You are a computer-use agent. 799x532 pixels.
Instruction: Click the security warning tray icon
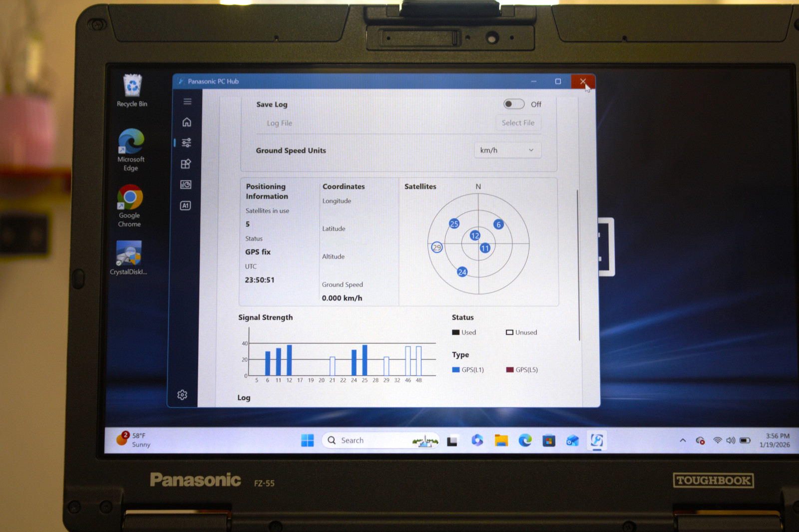tap(700, 441)
